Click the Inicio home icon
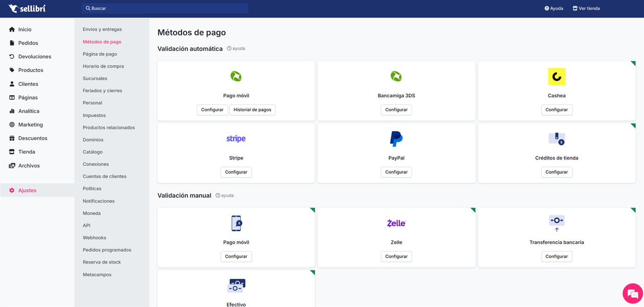Viewport: 644px width, 307px height. coord(12,29)
